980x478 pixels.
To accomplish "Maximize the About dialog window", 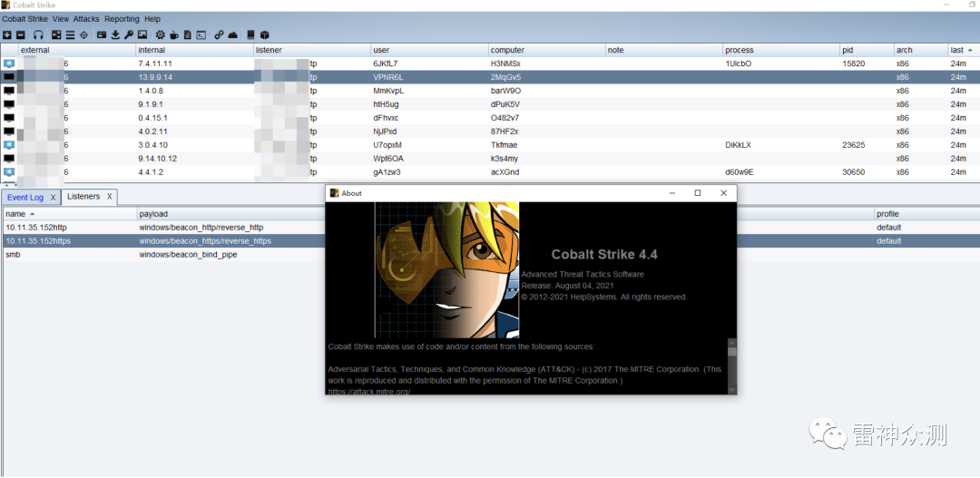I will coord(698,193).
